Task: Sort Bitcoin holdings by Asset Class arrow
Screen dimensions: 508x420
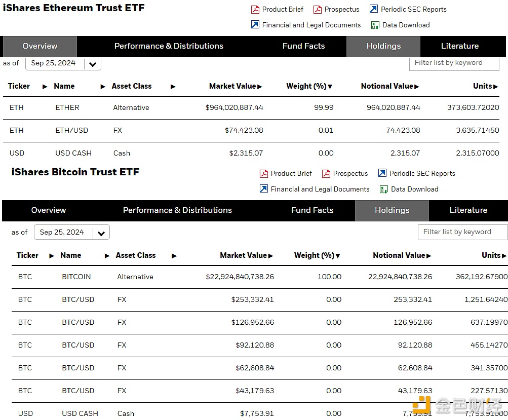Action: [174, 256]
